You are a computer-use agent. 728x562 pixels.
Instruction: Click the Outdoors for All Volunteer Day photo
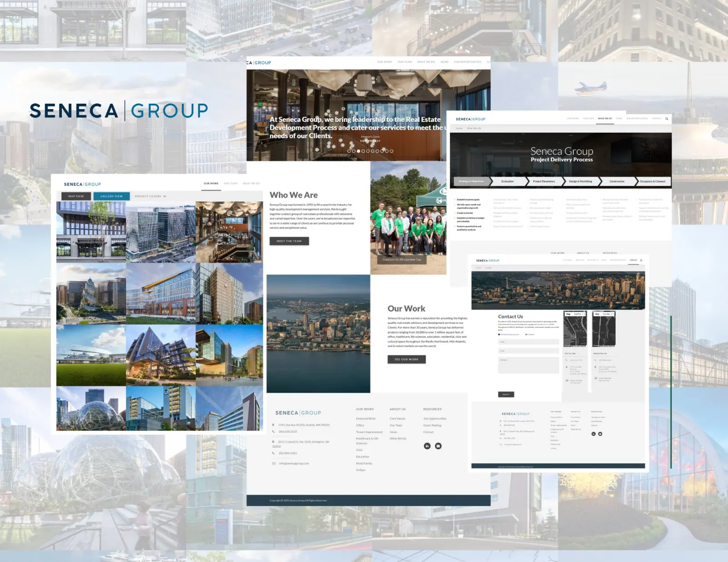(408, 218)
